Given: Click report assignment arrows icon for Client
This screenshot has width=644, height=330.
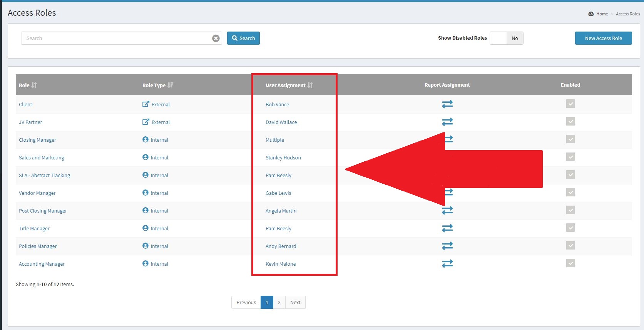Looking at the screenshot, I should [x=447, y=104].
